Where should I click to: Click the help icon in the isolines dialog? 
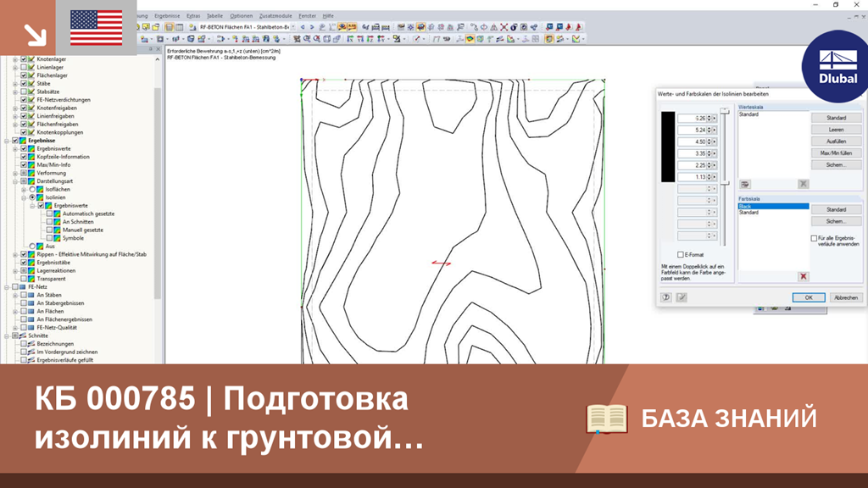[666, 297]
